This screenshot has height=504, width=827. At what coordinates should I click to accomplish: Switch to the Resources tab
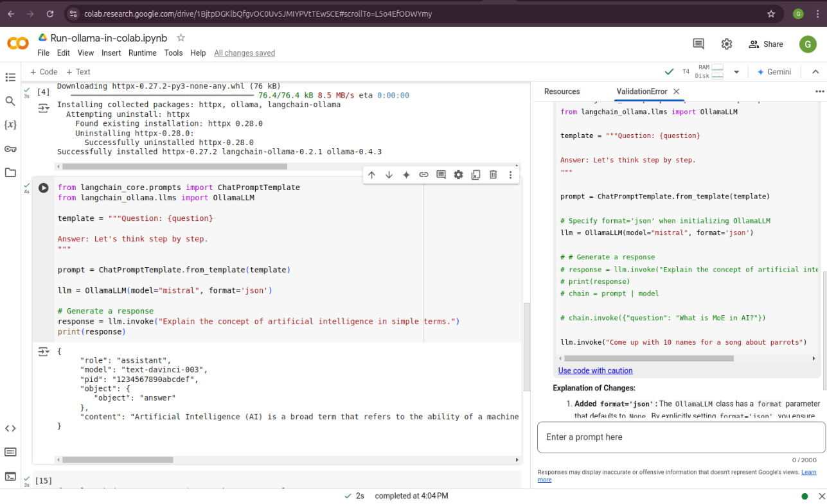(x=562, y=92)
